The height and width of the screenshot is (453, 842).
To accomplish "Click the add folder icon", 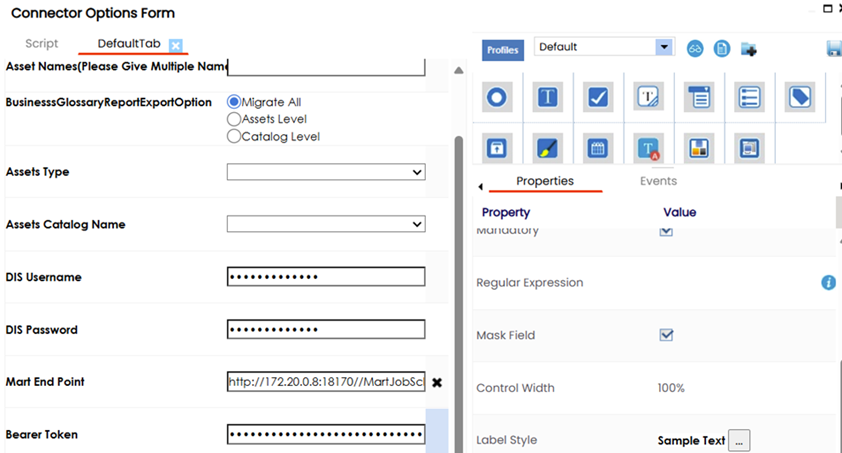I will tap(748, 48).
